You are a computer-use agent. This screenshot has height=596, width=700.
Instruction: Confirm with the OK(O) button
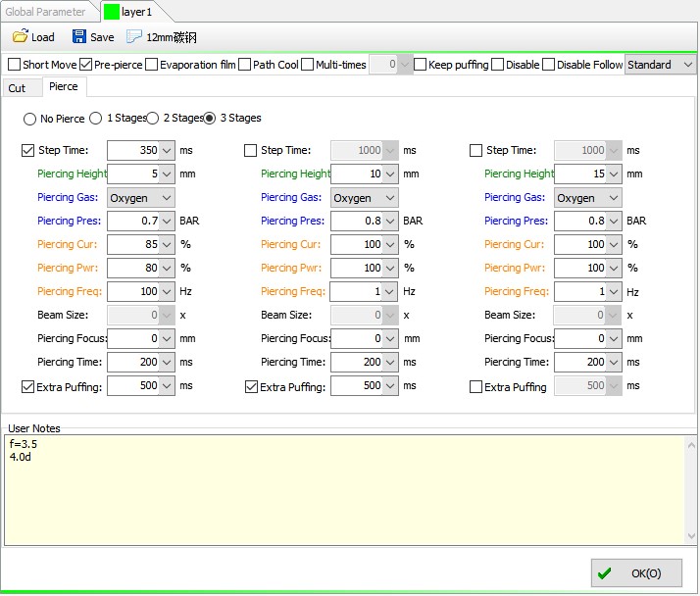pyautogui.click(x=636, y=573)
